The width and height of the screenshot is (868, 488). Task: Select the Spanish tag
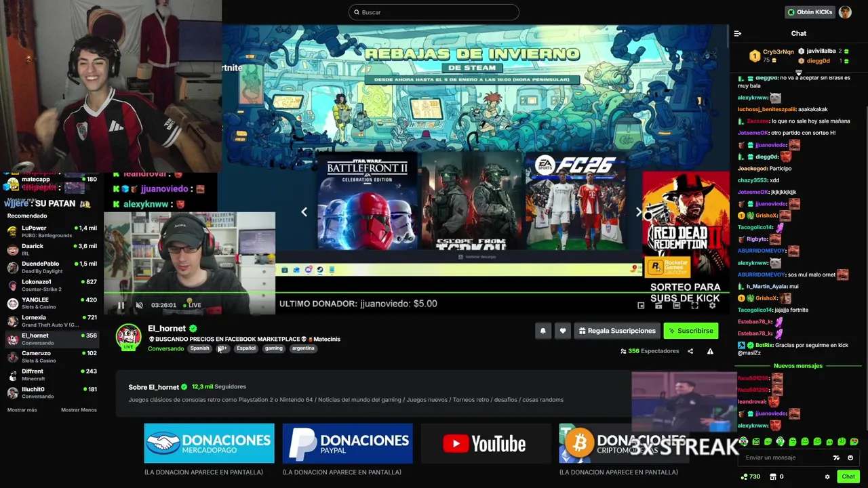(199, 348)
